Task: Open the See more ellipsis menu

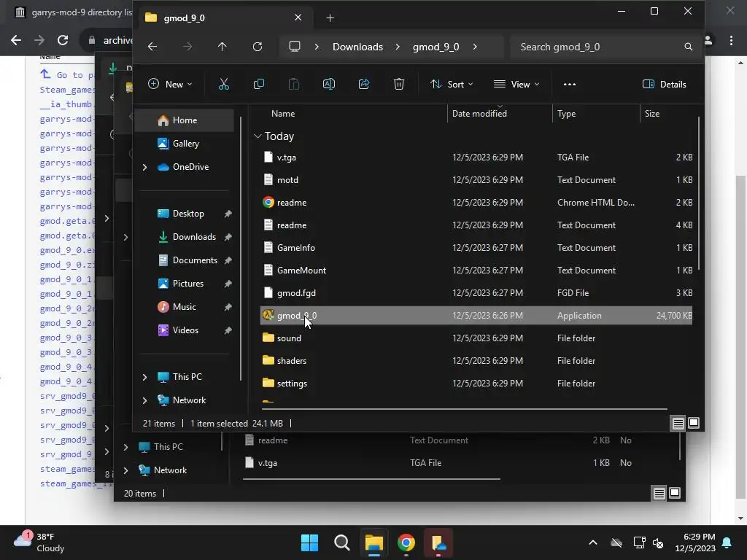Action: 569,85
